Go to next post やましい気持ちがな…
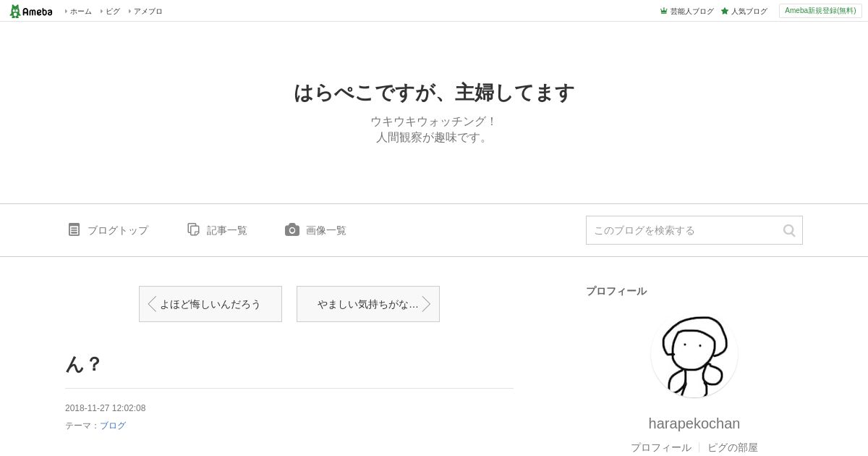868x456 pixels. 368,304
